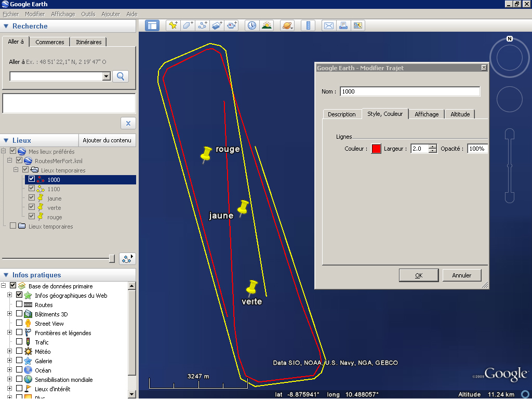
Task: Add an image overlay from toolbar
Action: coord(217,25)
